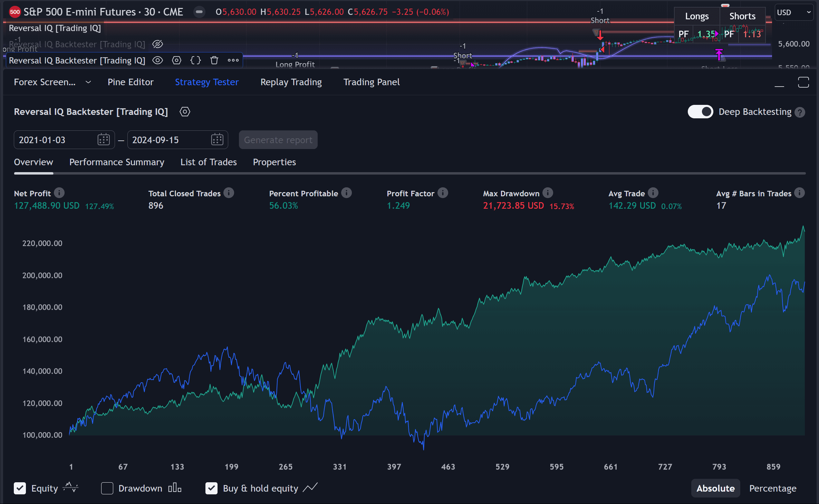This screenshot has width=819, height=504.
Task: Click the Longs table header
Action: coord(697,16)
